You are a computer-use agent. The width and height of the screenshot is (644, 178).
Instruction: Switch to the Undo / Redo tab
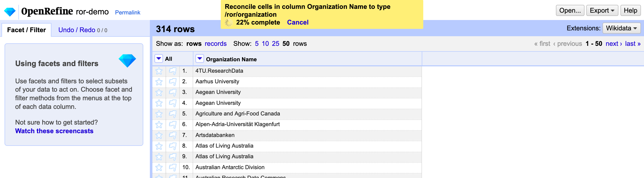[x=83, y=30]
